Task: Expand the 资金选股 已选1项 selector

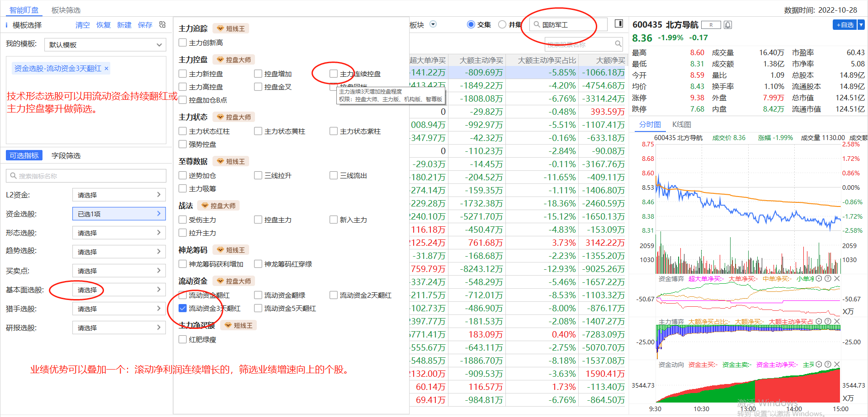Action: pos(119,214)
